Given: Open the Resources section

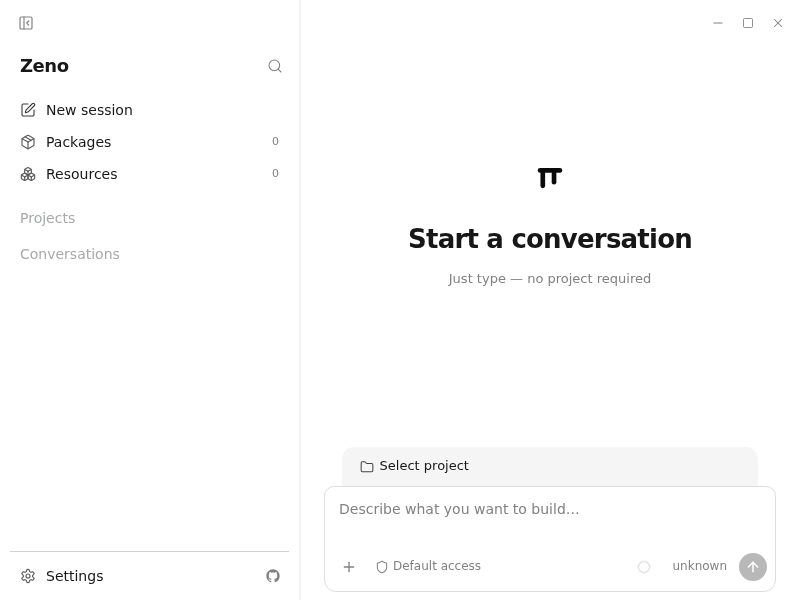Looking at the screenshot, I should coord(149,174).
